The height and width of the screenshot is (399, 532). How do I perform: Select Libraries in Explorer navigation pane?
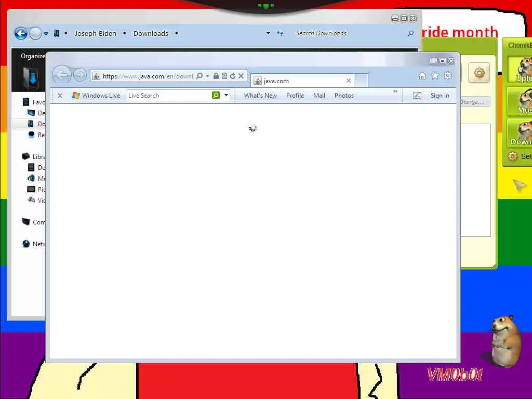34,156
